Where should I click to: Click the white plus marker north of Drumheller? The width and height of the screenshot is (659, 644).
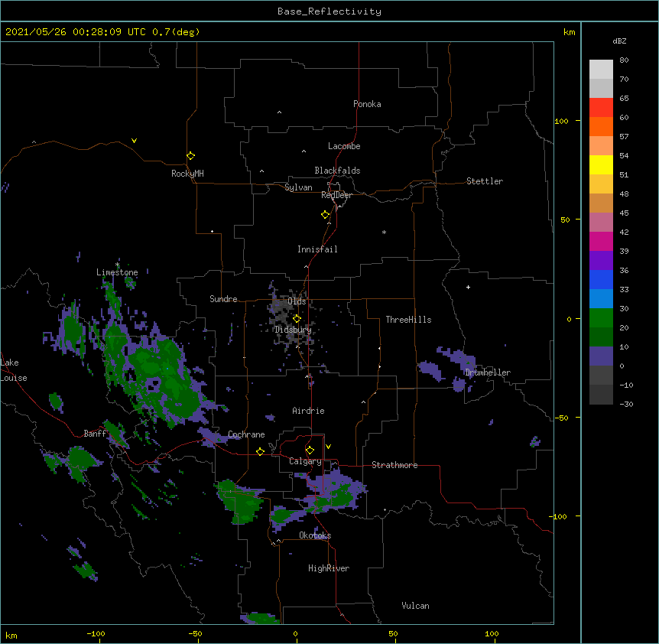468,287
